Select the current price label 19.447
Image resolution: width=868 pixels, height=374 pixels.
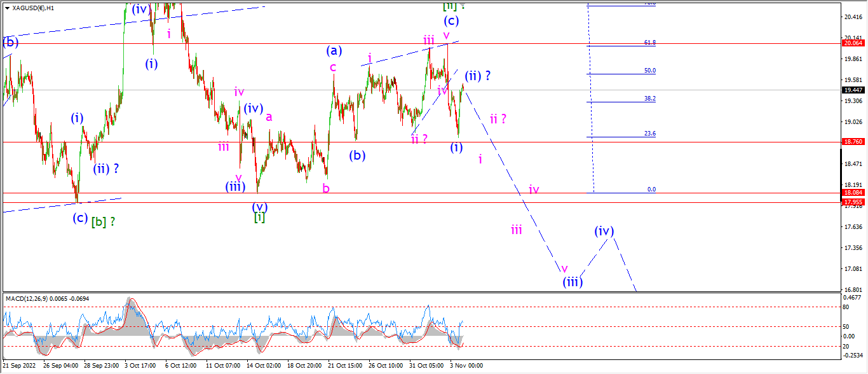point(853,90)
